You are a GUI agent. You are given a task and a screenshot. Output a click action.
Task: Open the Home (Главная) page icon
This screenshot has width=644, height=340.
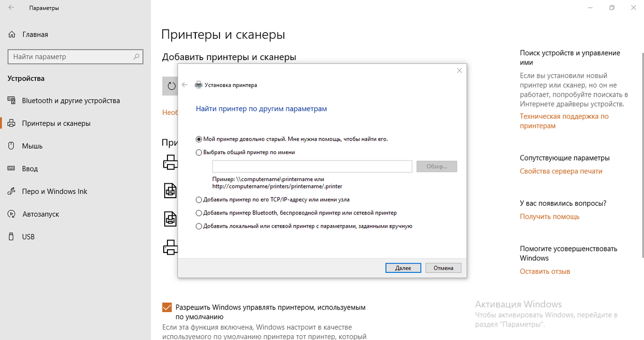(x=12, y=34)
